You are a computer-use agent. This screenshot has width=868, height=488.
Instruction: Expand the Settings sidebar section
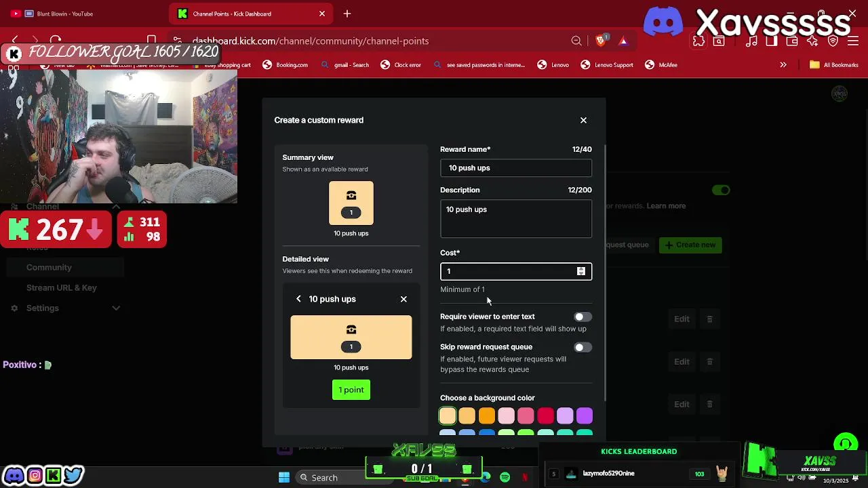(116, 308)
